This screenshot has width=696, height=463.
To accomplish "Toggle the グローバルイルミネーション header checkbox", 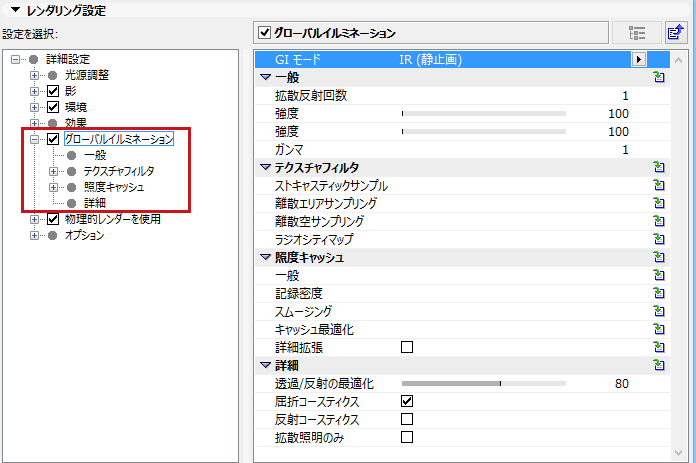I will 265,32.
